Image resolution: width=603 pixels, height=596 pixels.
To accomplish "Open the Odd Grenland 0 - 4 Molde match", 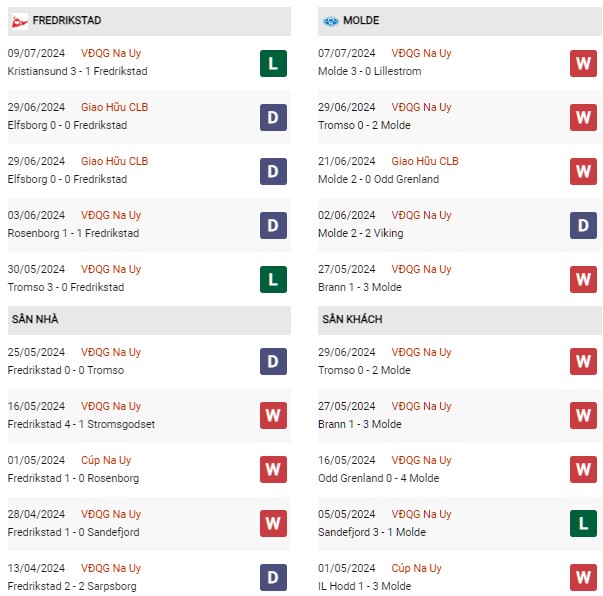I will pos(378,478).
